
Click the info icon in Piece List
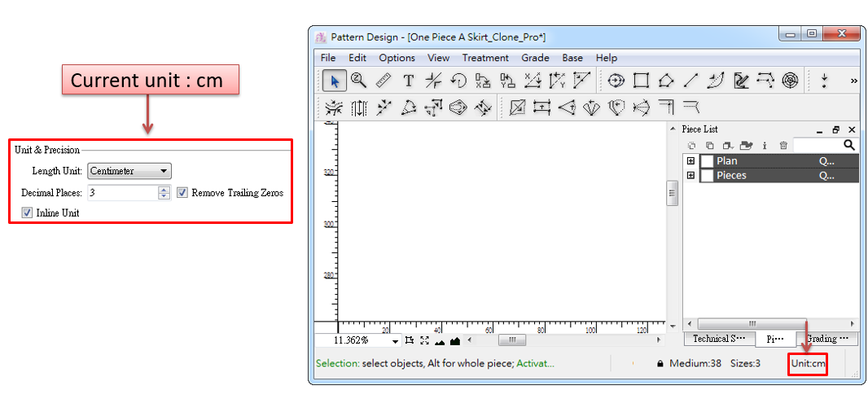click(765, 145)
